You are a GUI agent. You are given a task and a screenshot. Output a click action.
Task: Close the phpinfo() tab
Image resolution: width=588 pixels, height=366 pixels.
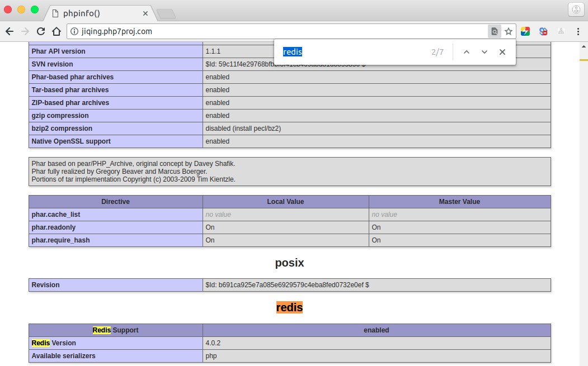pos(145,13)
